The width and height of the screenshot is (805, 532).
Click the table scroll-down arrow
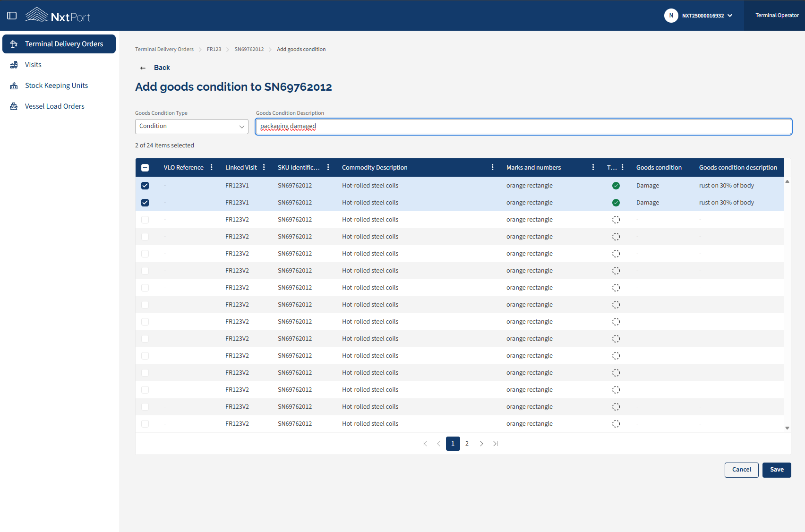787,428
